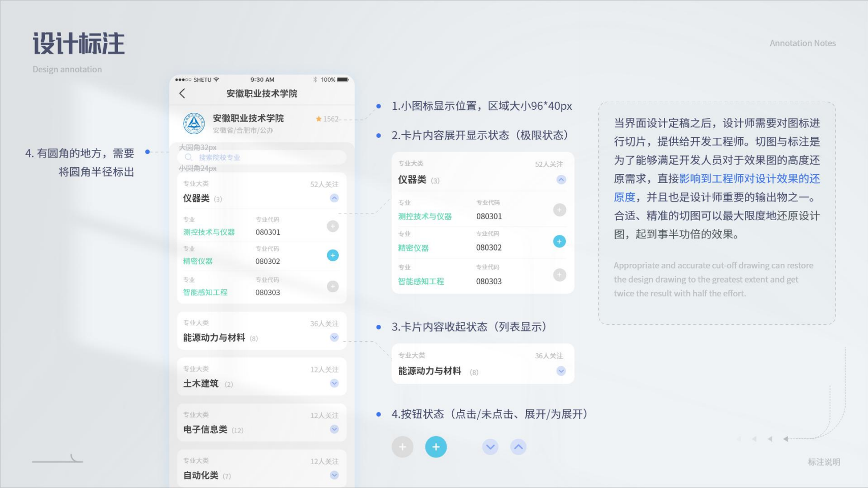Expand the 自动化类 category
The image size is (868, 488).
click(334, 476)
